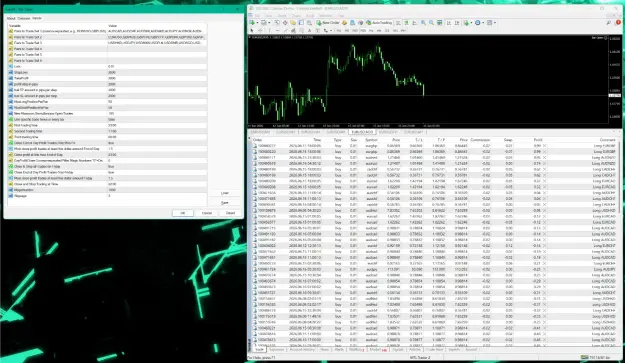Click the Load button in Expert dialog
This screenshot has height=363, width=625.
point(225,193)
